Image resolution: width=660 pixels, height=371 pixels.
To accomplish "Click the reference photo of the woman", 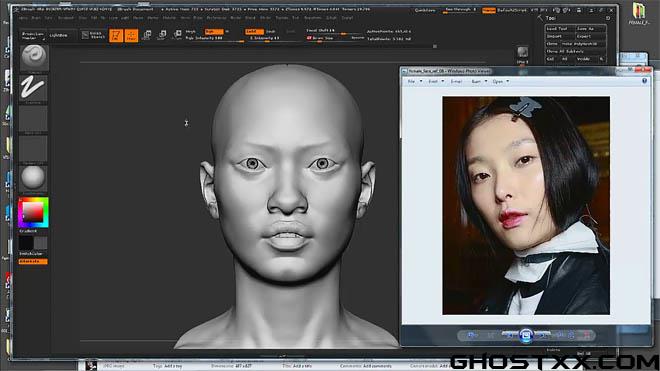I will pyautogui.click(x=526, y=206).
